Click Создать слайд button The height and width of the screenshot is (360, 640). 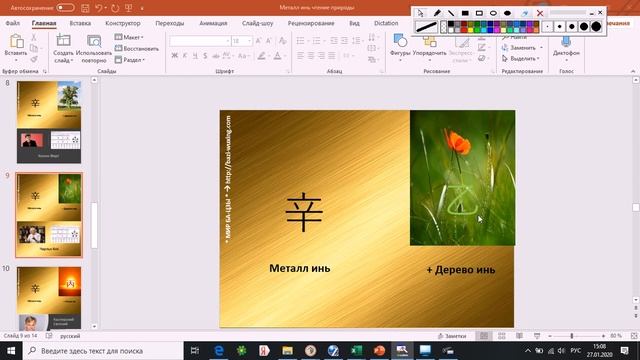click(63, 48)
